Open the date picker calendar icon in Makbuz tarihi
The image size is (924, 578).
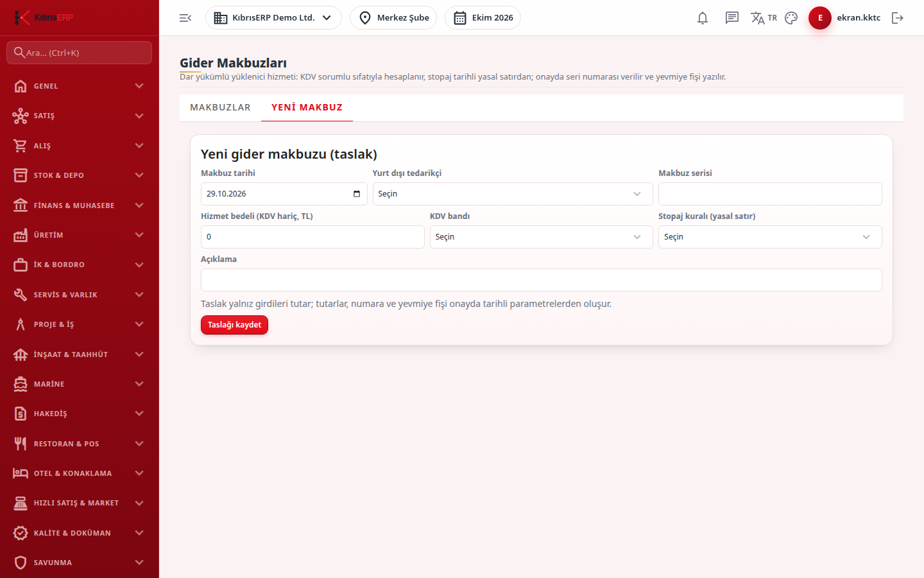click(x=357, y=194)
